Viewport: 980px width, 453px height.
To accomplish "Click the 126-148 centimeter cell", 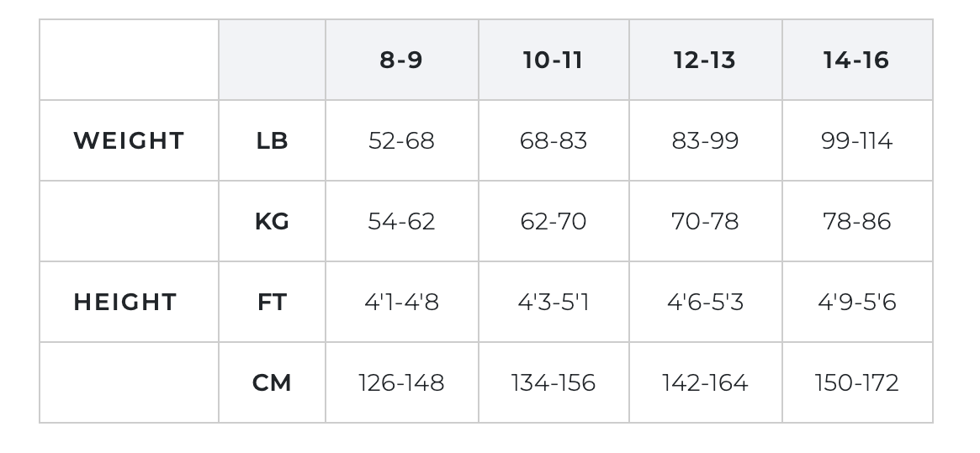I will pos(401,383).
